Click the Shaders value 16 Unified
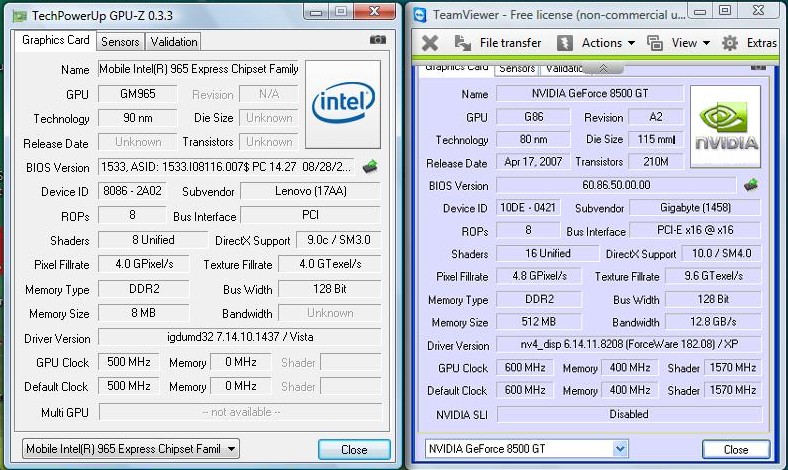The image size is (788, 470). tap(548, 253)
